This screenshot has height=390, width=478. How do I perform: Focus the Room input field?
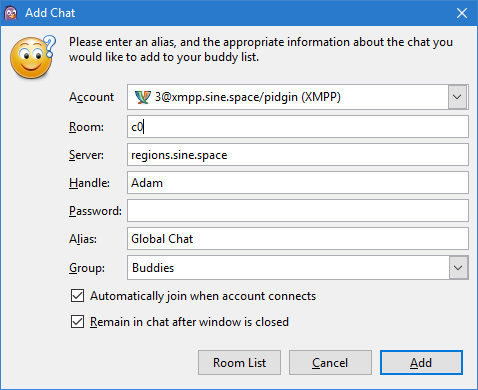(x=298, y=127)
